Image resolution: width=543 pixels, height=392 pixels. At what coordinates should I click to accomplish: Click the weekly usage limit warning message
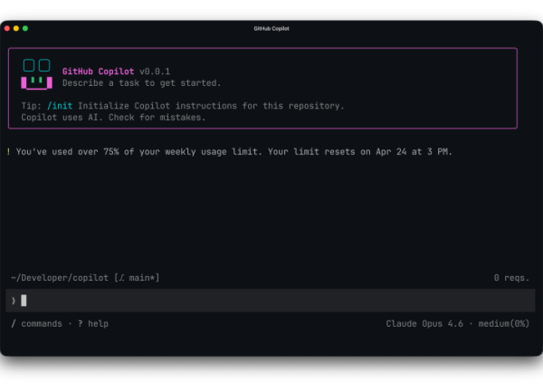pyautogui.click(x=234, y=152)
